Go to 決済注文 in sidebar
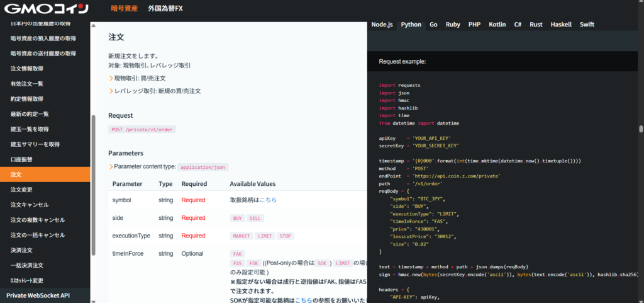Image resolution: width=644 pixels, height=303 pixels. pyautogui.click(x=21, y=250)
